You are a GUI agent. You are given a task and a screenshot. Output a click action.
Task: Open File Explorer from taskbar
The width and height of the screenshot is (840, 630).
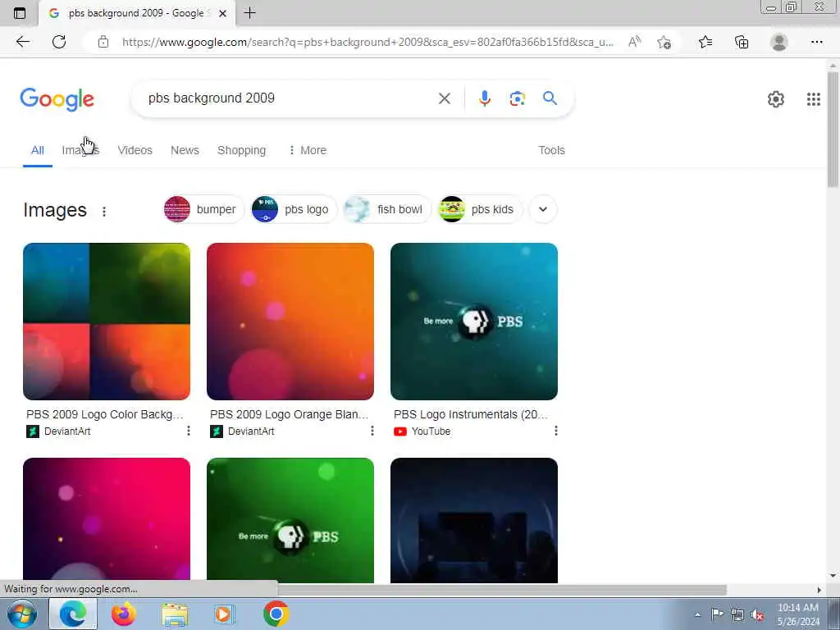175,614
